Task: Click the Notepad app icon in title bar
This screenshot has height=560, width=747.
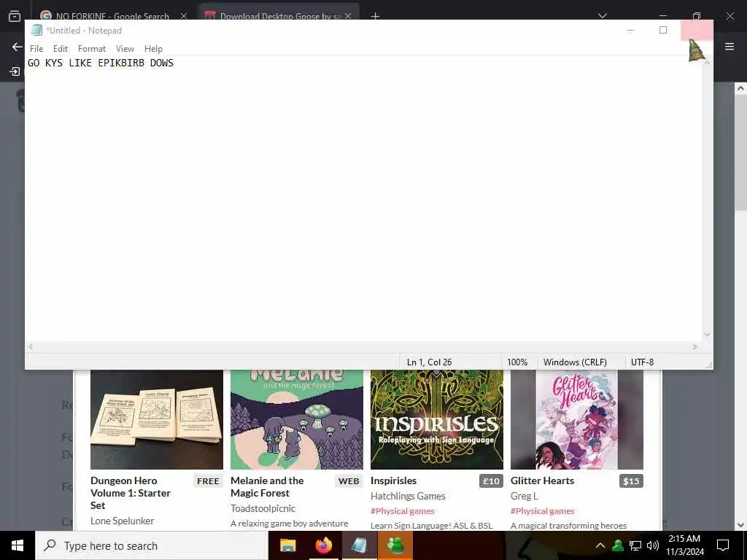Action: click(x=36, y=30)
